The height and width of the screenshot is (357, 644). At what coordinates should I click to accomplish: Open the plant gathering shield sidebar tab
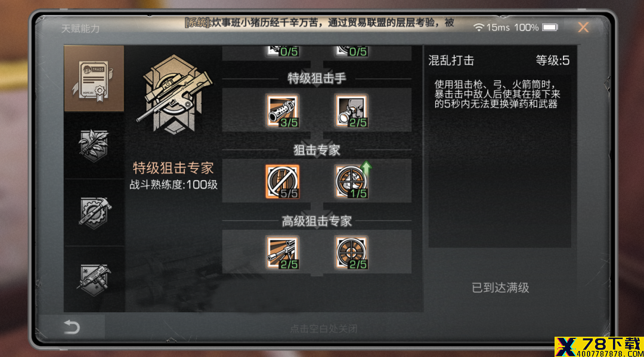(x=94, y=145)
